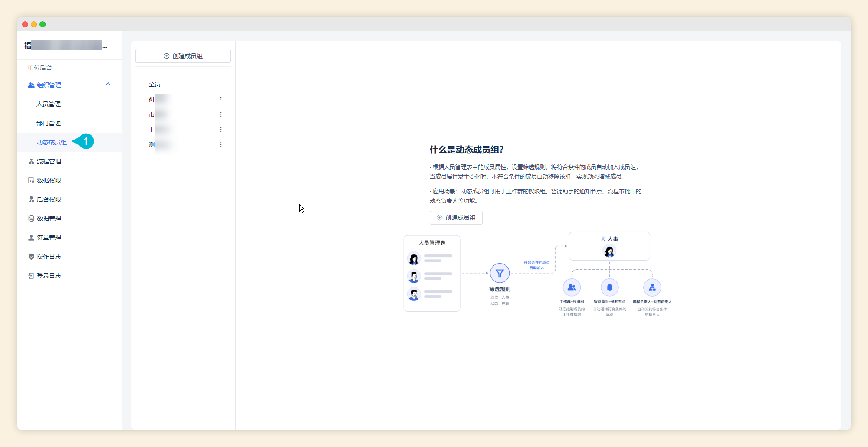Click the 流程管理 hierarchy icon
The height and width of the screenshot is (447, 868).
point(31,161)
